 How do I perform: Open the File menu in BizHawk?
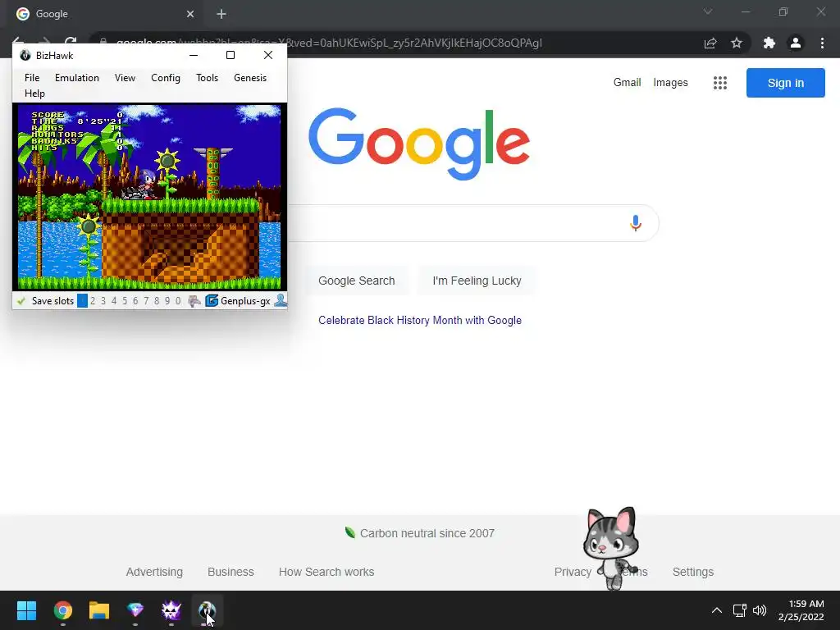pos(32,78)
